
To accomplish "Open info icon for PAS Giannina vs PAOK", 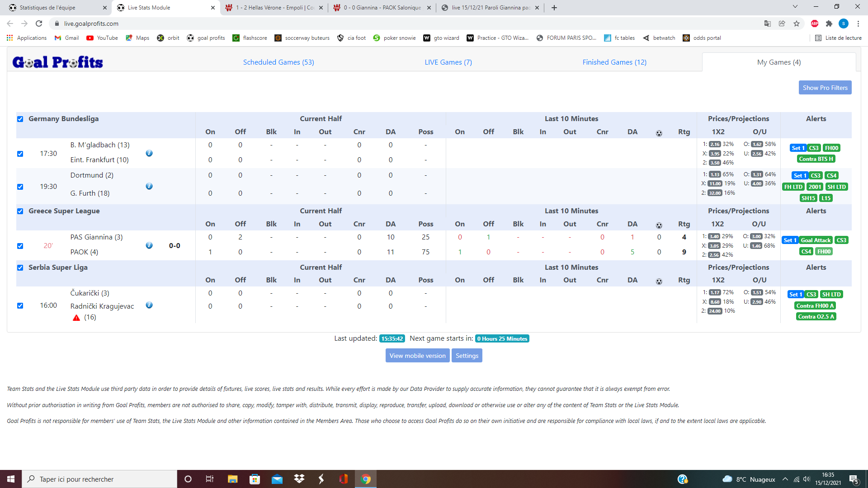I will pos(149,245).
